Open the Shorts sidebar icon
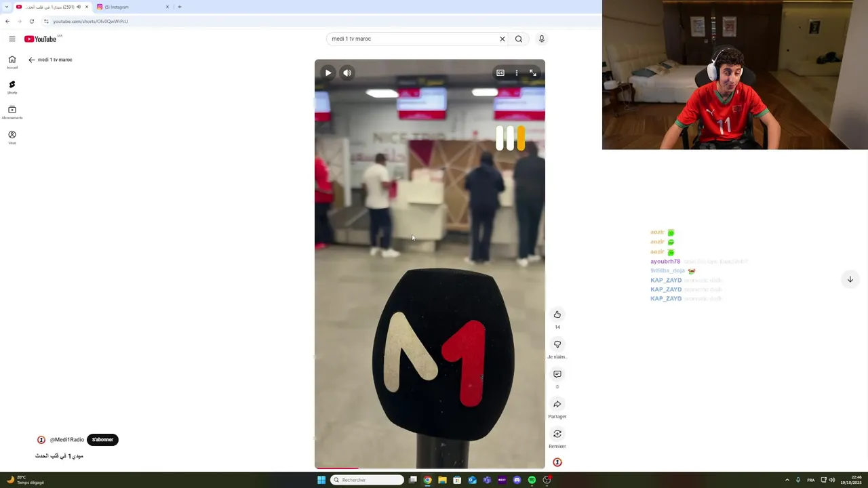Viewport: 868px width, 488px height. click(12, 87)
